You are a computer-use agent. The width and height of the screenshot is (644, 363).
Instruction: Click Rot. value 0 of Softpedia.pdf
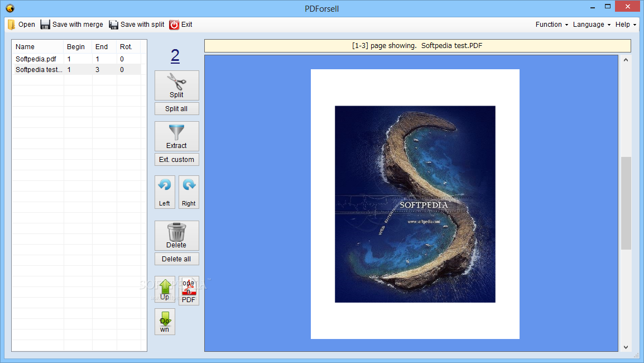122,59
